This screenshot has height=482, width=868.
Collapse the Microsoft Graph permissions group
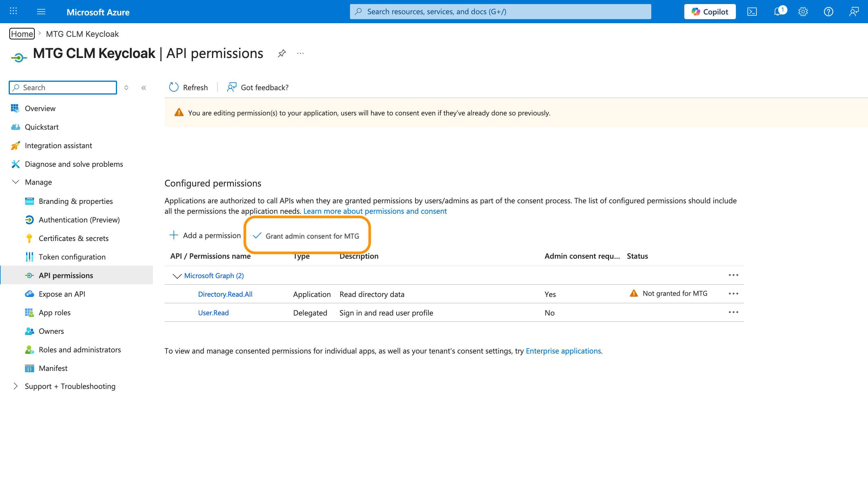[177, 276]
